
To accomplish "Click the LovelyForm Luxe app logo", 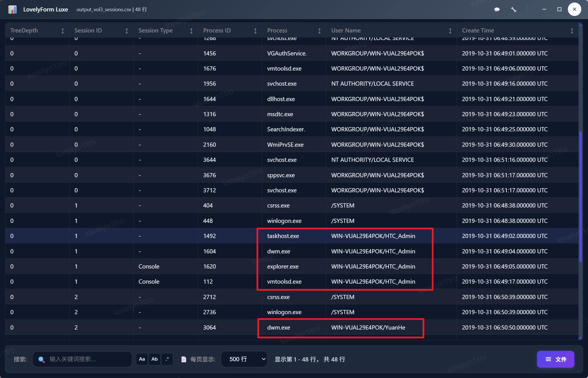I will click(12, 10).
